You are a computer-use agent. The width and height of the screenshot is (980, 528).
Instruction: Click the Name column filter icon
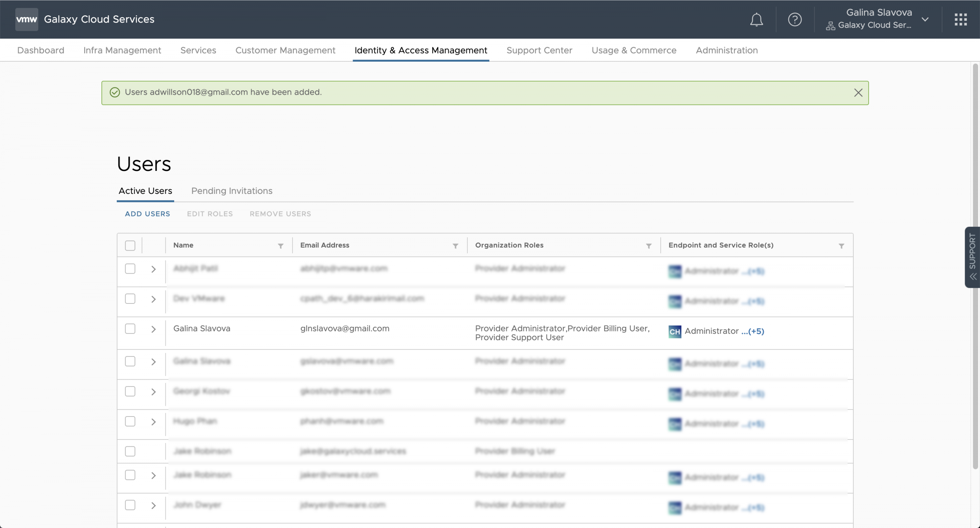pyautogui.click(x=281, y=246)
